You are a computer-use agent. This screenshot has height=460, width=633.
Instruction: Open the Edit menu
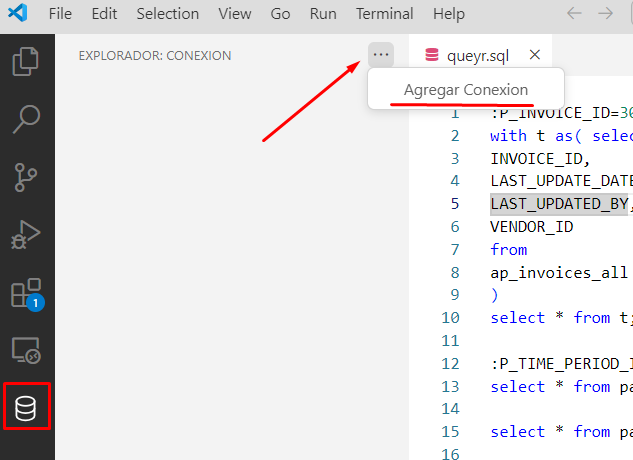point(104,14)
